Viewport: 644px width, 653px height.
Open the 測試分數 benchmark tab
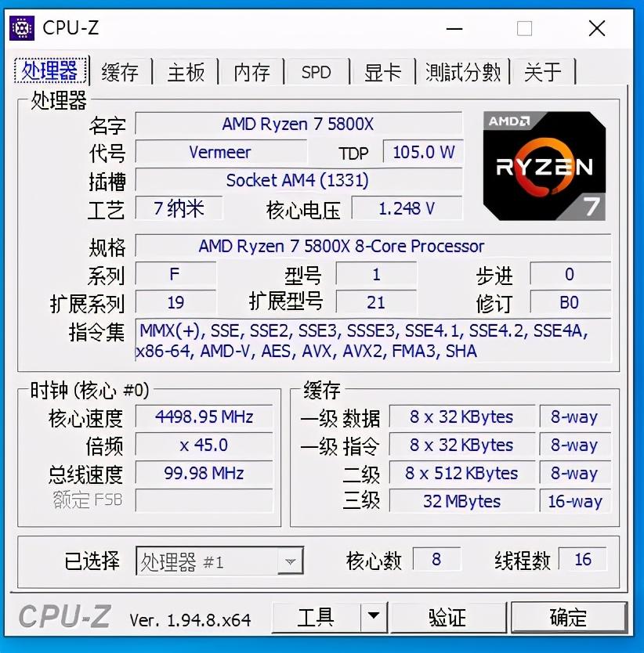(463, 72)
